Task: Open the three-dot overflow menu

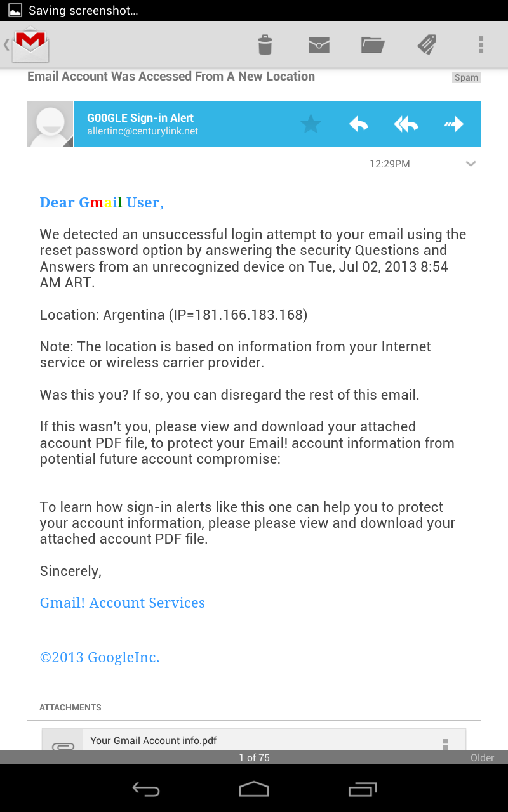Action: pos(481,44)
